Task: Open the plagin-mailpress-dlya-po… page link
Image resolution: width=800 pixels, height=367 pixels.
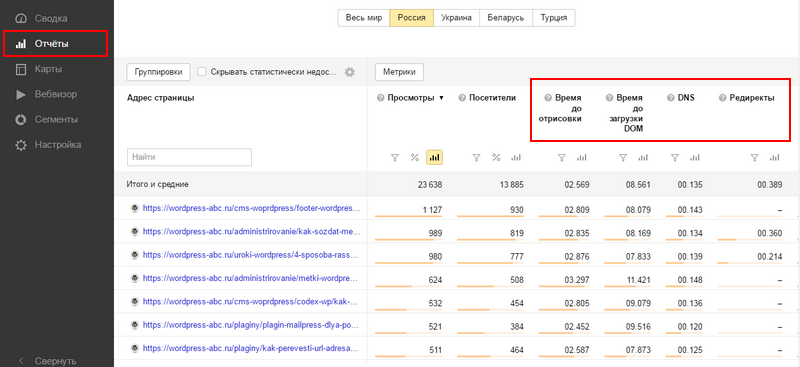Action: (x=252, y=325)
